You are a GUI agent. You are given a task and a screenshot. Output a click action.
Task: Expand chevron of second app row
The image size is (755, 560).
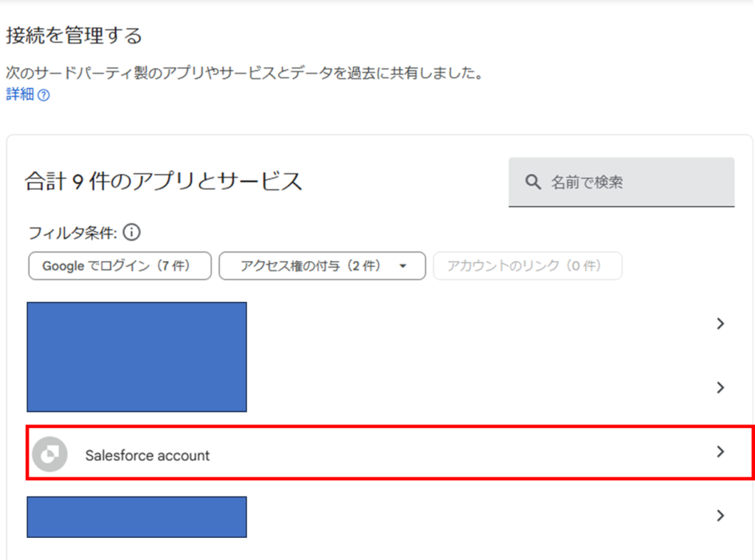[x=720, y=388]
